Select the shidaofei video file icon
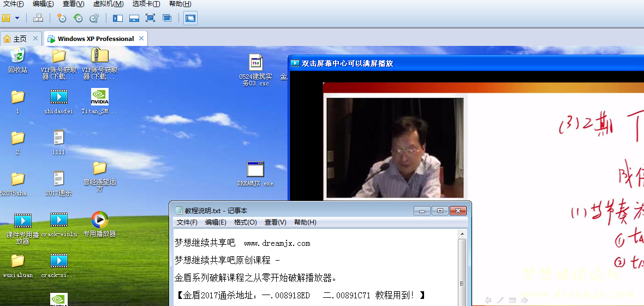Viewport: 644px width, 306px height. (x=59, y=102)
